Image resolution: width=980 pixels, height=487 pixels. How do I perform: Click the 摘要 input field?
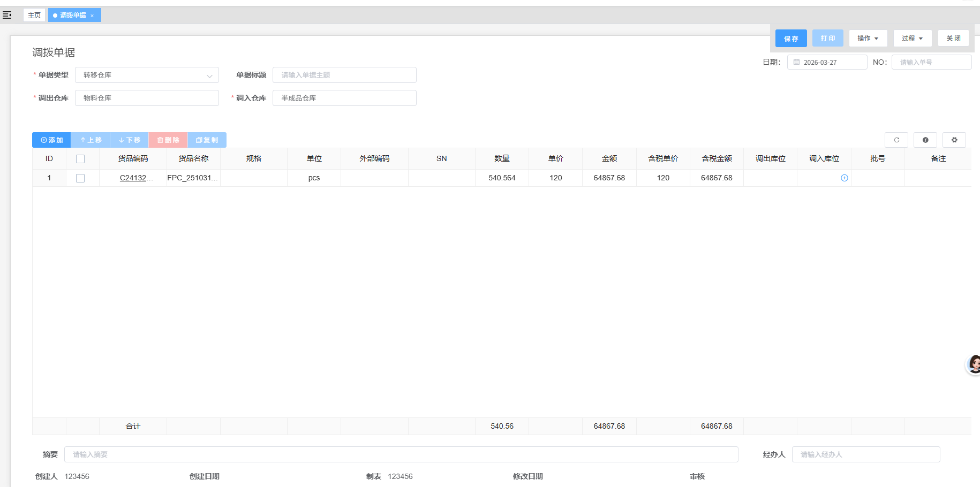[401, 454]
